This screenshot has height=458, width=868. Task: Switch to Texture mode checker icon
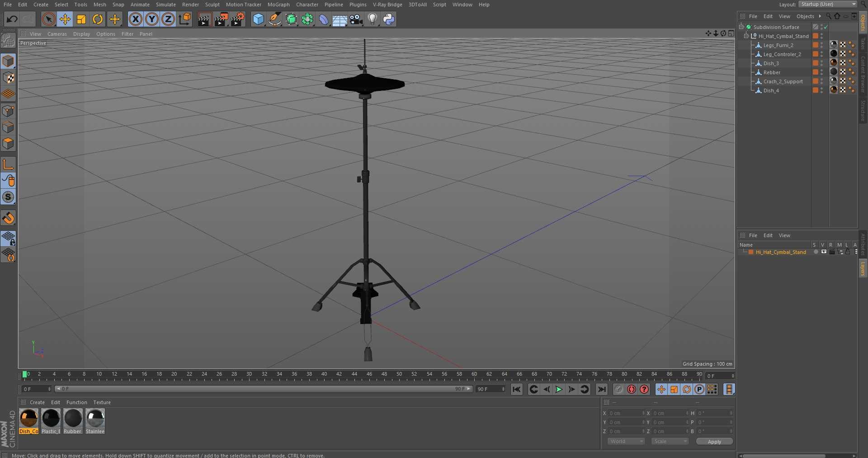(8, 77)
